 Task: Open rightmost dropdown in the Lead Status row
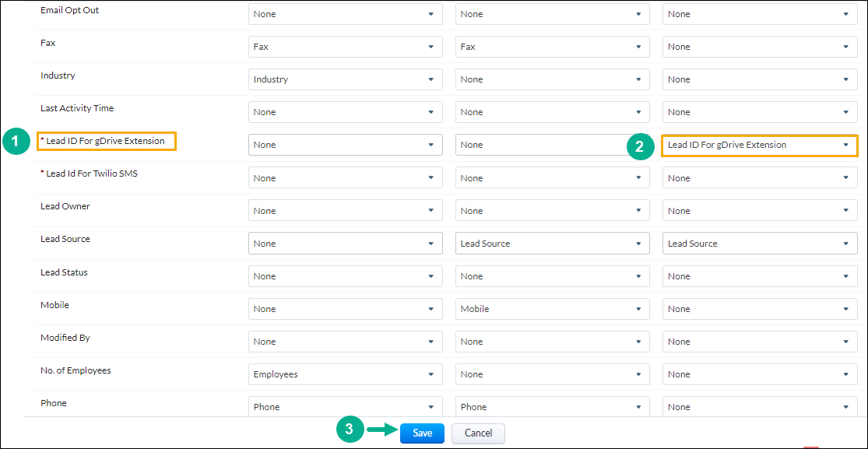pos(760,275)
